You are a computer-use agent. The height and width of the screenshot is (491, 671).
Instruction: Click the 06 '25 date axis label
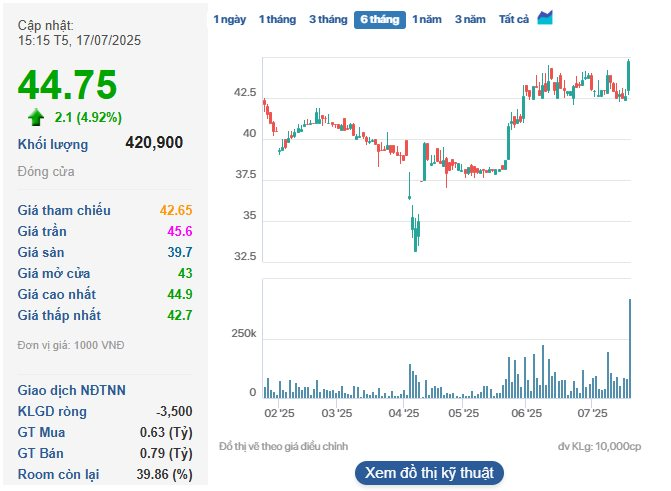coord(526,412)
